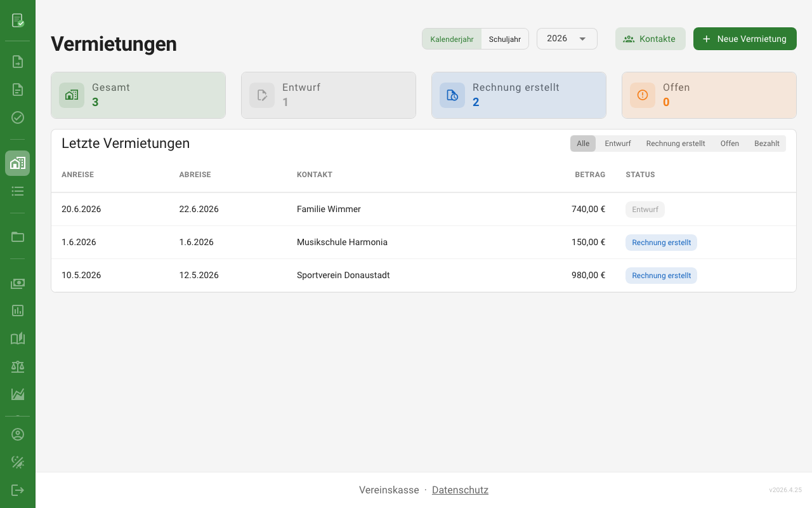Viewport: 812px width, 508px height.
Task: Click the app logo icon in sidebar
Action: click(18, 20)
